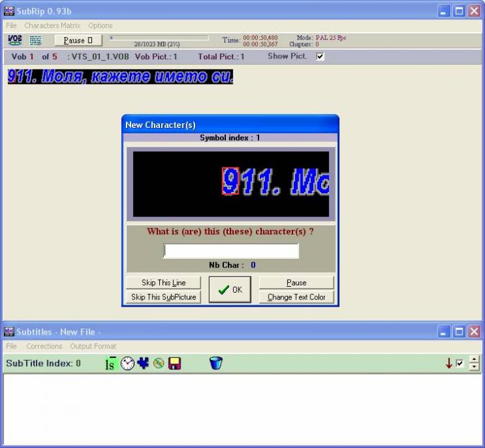The image size is (485, 448).
Task: Click the VOB open icon
Action: (x=15, y=40)
